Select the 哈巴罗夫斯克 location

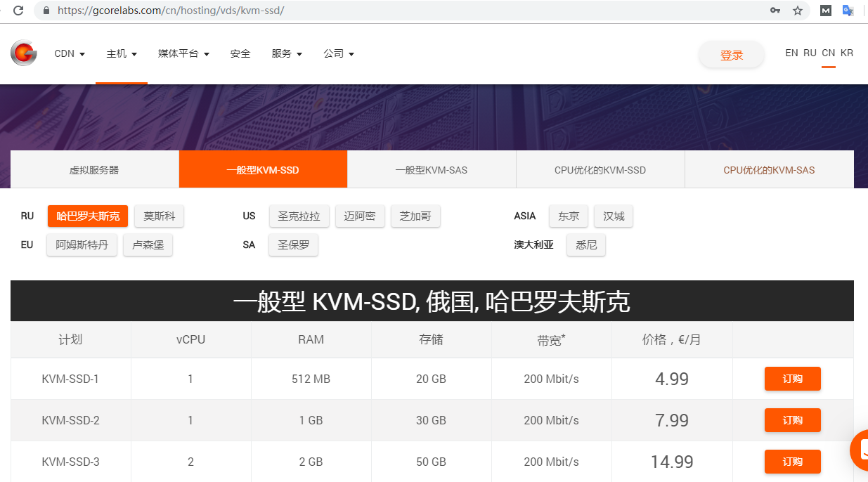point(88,216)
